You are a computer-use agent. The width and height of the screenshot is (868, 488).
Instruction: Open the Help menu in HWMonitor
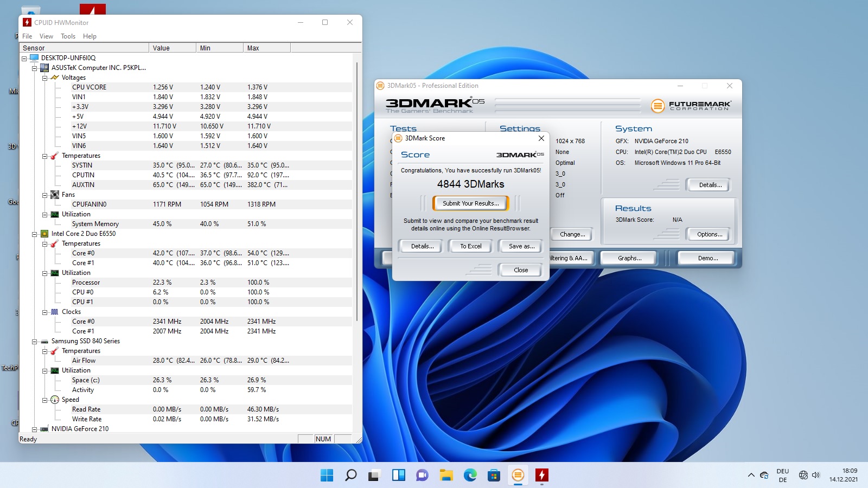[90, 36]
